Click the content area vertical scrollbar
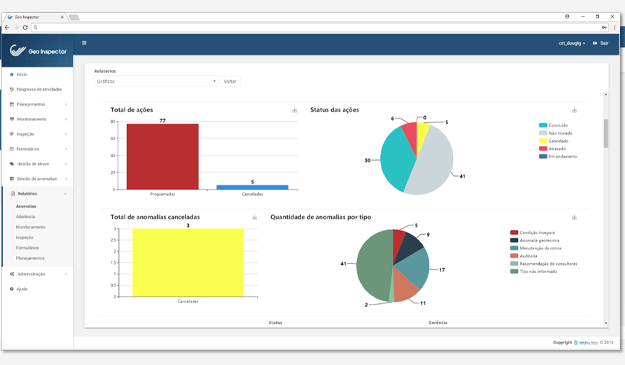The width and height of the screenshot is (625, 365). 606,133
